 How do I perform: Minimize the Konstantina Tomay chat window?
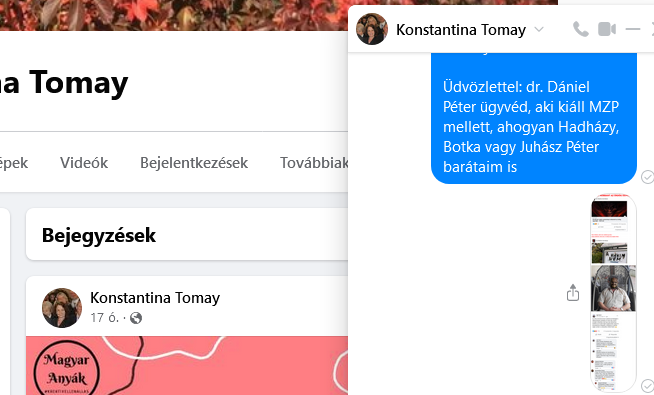tap(633, 29)
